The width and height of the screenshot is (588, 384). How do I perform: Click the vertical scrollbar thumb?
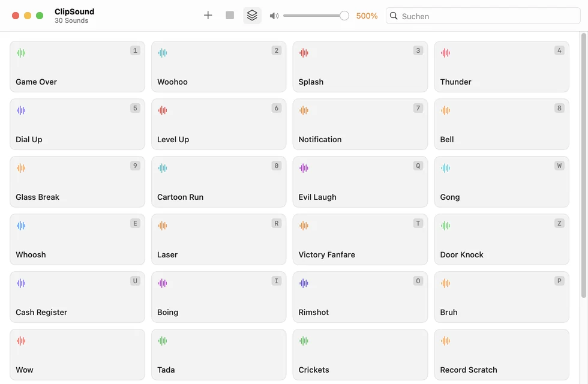click(583, 166)
